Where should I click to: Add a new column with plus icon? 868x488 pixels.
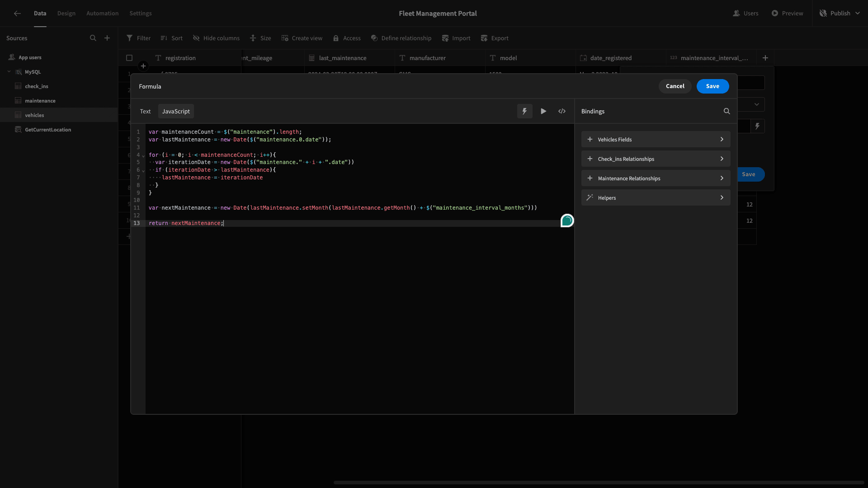pyautogui.click(x=765, y=58)
